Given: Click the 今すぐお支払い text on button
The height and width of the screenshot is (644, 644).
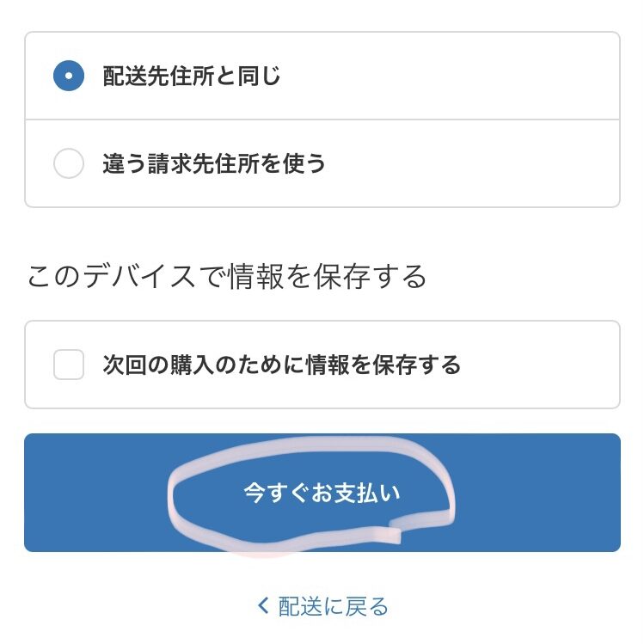Looking at the screenshot, I should point(322,493).
